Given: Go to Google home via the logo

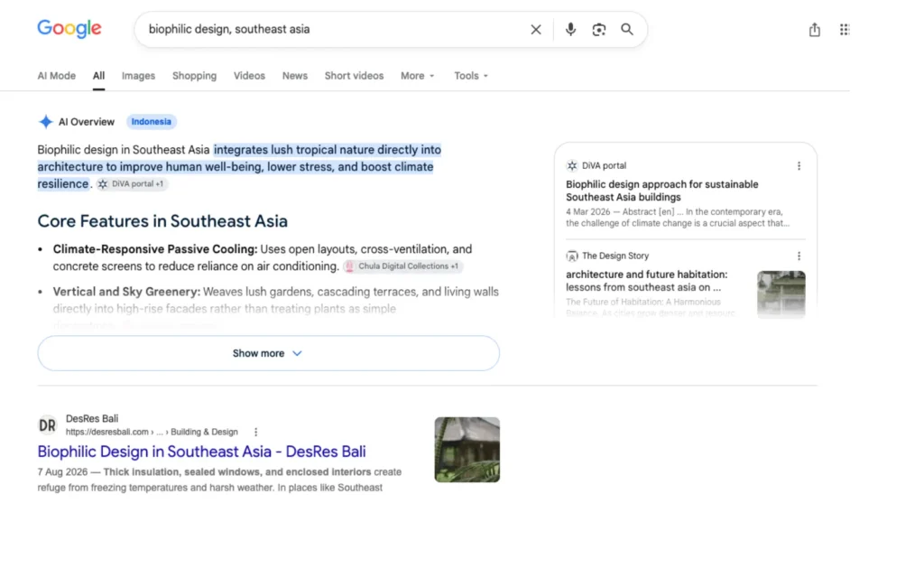Looking at the screenshot, I should 69,28.
